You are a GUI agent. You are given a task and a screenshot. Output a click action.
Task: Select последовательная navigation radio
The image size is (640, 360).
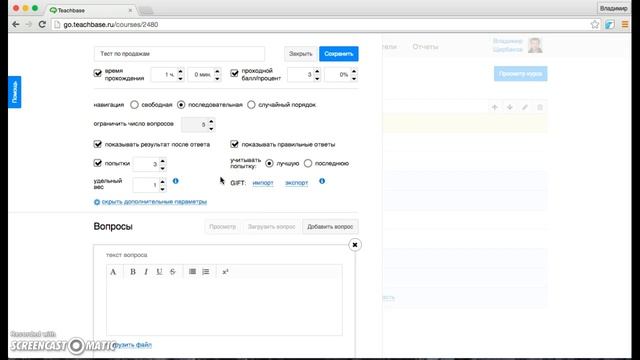181,105
